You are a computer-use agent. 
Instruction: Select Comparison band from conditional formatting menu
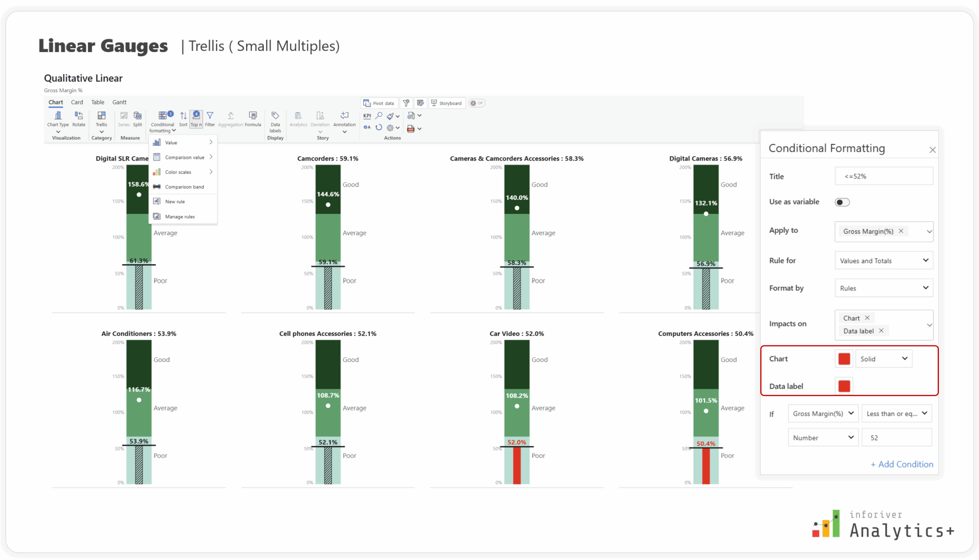(184, 186)
